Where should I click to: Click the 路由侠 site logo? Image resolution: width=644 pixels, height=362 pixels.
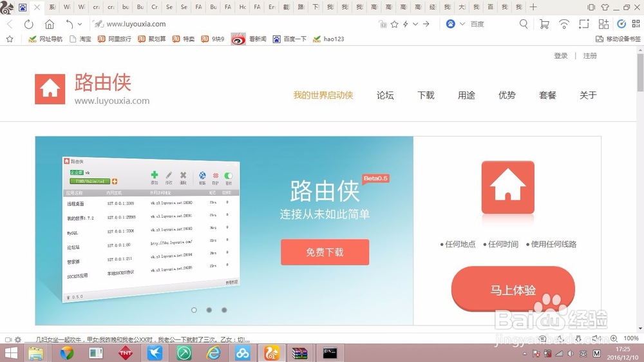click(92, 89)
